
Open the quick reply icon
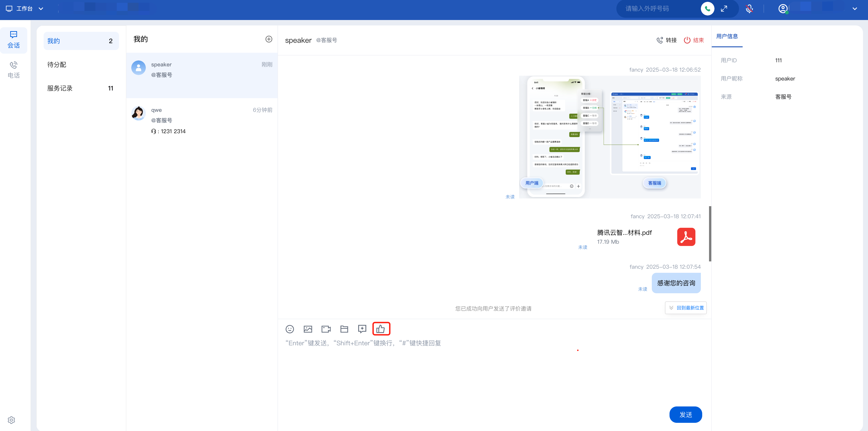click(x=362, y=329)
